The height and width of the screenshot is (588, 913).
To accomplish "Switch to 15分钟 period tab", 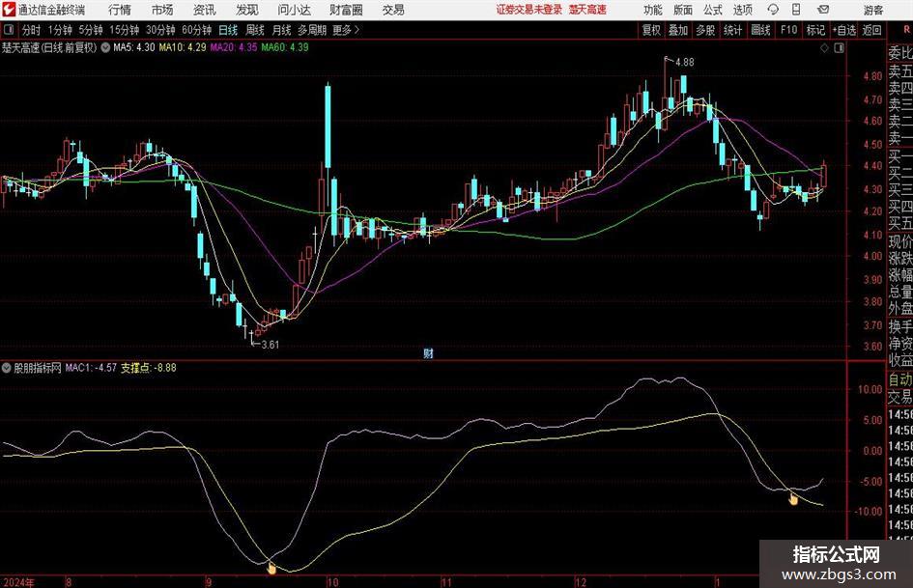I will point(124,30).
